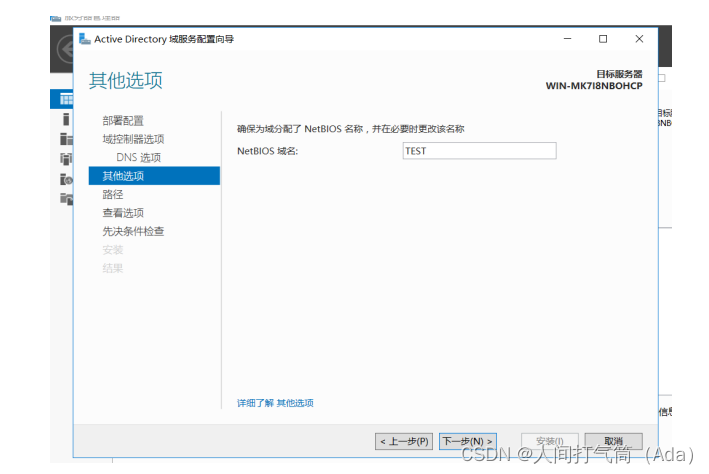Go back with Server Manager's round arrow button

(66, 49)
